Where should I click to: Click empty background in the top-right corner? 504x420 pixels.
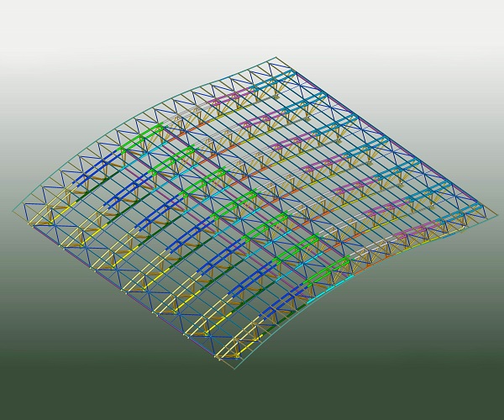[470, 25]
